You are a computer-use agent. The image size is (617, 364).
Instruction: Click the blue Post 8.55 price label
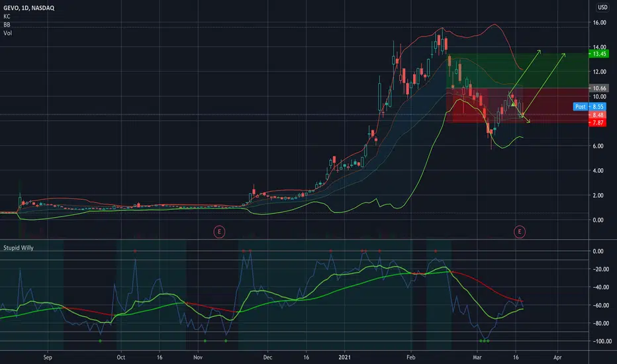[589, 107]
